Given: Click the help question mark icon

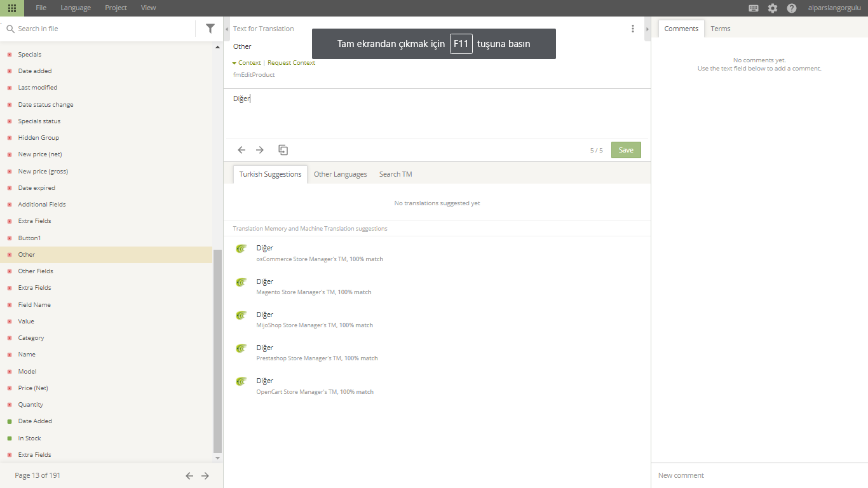Looking at the screenshot, I should 792,8.
